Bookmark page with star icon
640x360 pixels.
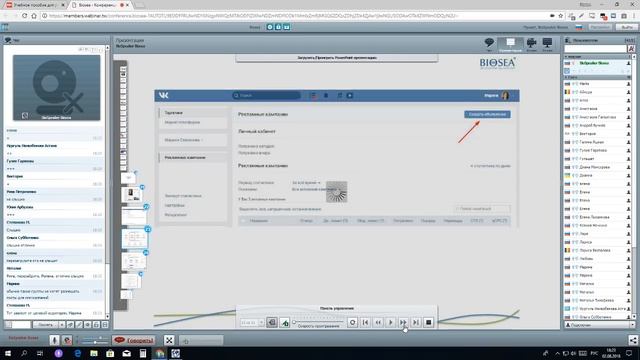pos(561,16)
